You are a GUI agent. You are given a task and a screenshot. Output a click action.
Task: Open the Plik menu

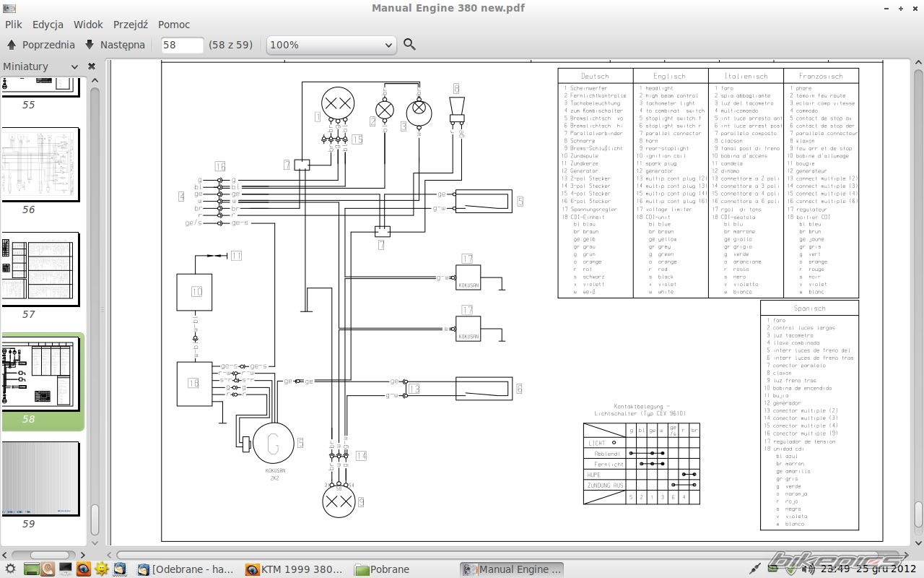pyautogui.click(x=14, y=25)
